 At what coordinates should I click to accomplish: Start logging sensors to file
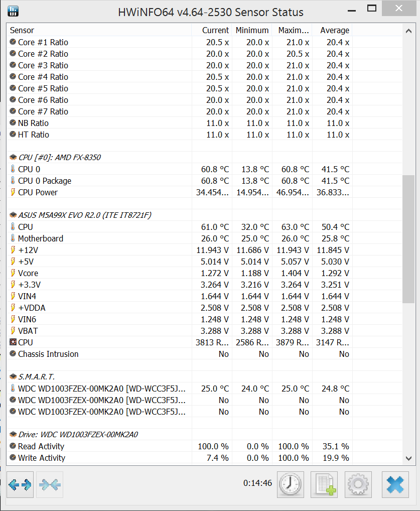point(324,484)
